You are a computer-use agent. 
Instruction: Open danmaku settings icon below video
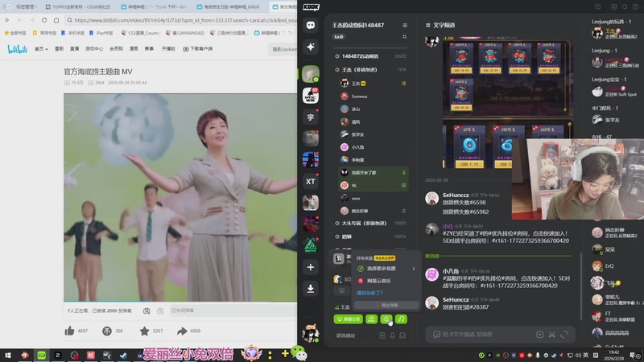[160, 311]
